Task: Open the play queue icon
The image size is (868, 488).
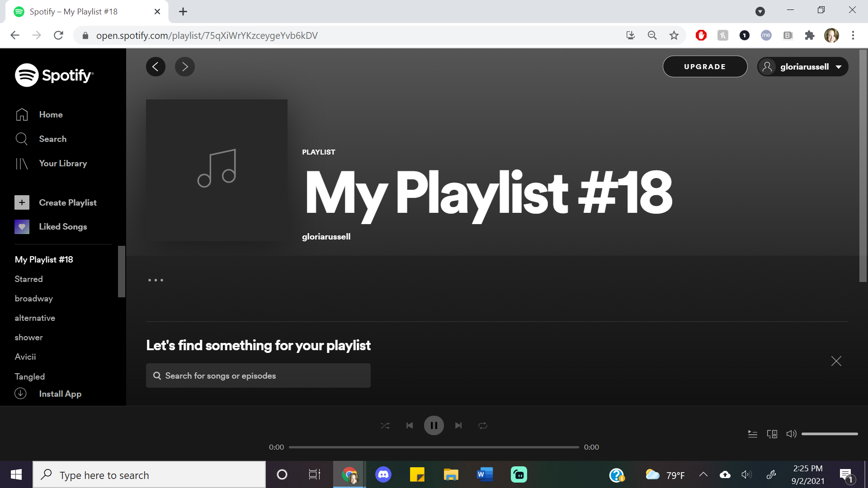Action: (752, 434)
